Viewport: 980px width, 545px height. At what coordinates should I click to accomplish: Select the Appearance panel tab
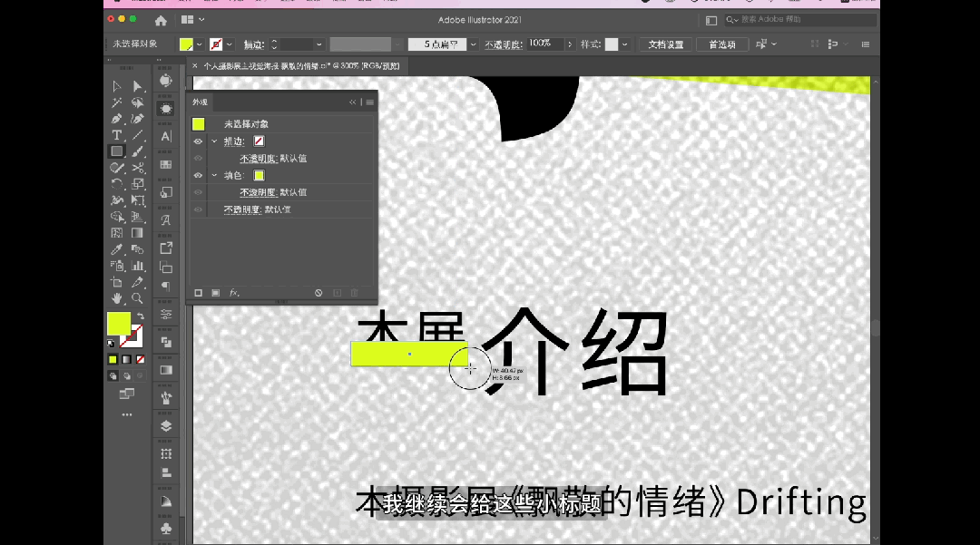(x=200, y=102)
